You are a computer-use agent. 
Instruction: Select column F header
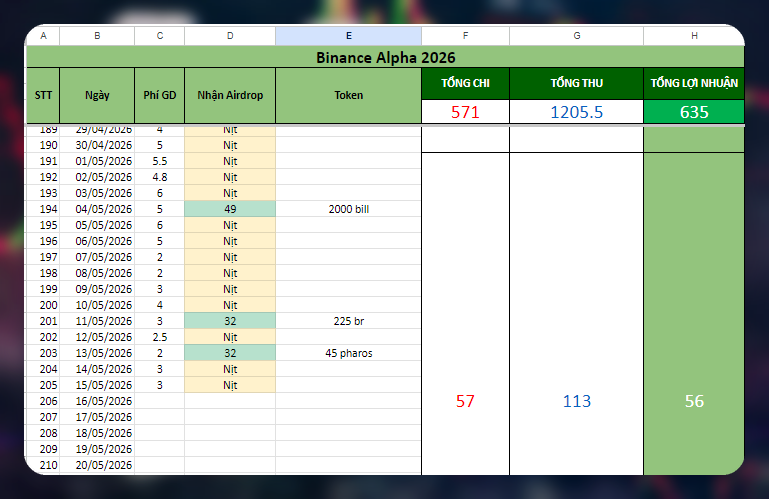[x=465, y=36]
